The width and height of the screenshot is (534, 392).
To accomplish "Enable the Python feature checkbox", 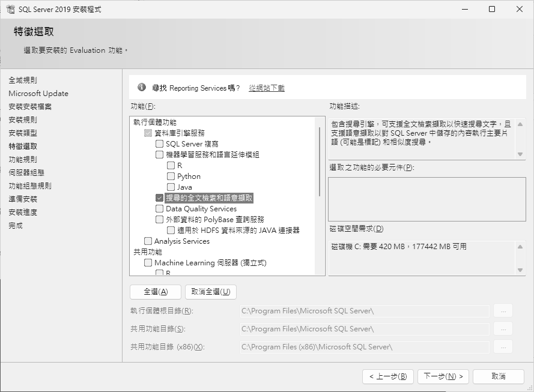I will point(171,176).
